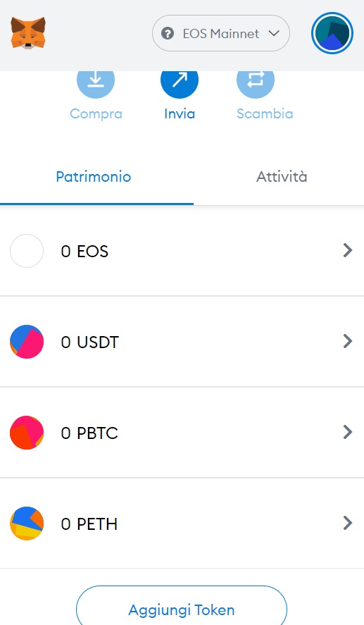This screenshot has width=364, height=625.
Task: Click the Compra download icon
Action: coord(96,80)
